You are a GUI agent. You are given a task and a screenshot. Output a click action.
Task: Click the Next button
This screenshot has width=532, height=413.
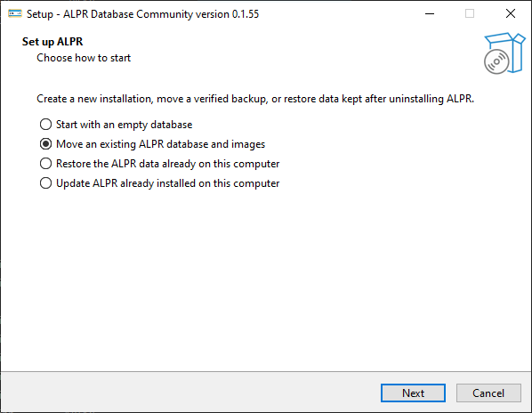[413, 393]
